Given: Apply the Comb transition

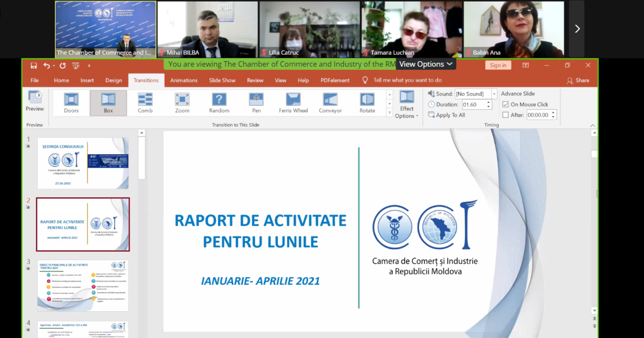Looking at the screenshot, I should [x=145, y=103].
